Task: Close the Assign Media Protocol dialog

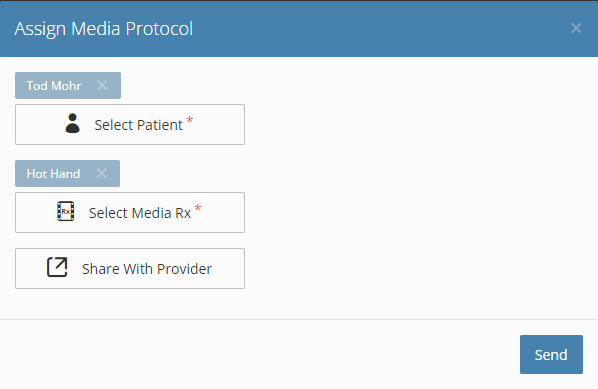Action: click(x=576, y=28)
